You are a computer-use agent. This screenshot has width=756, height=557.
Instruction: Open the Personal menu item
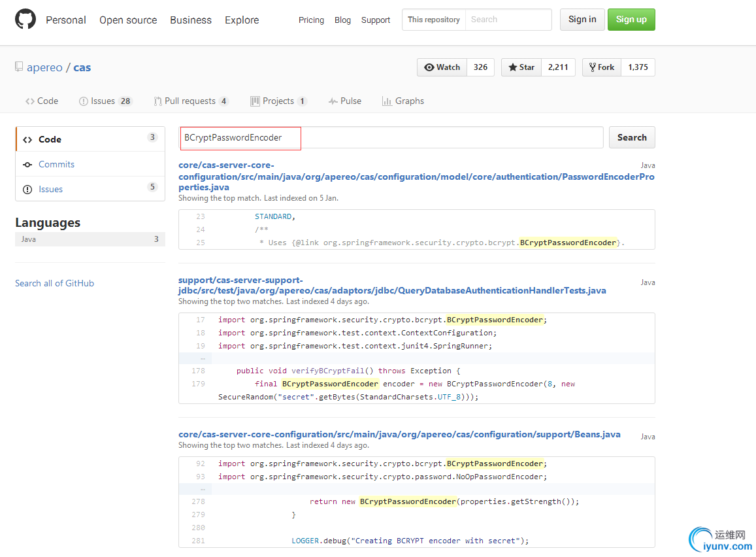point(66,20)
